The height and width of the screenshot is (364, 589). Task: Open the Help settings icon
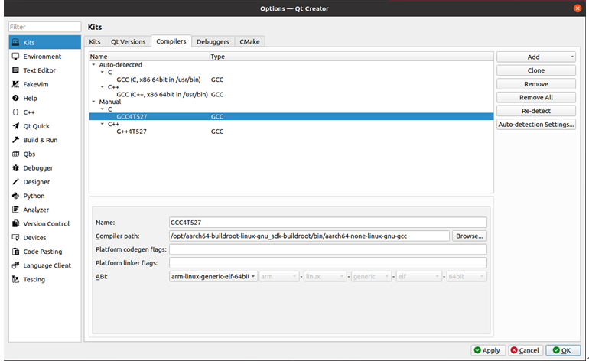coord(15,98)
